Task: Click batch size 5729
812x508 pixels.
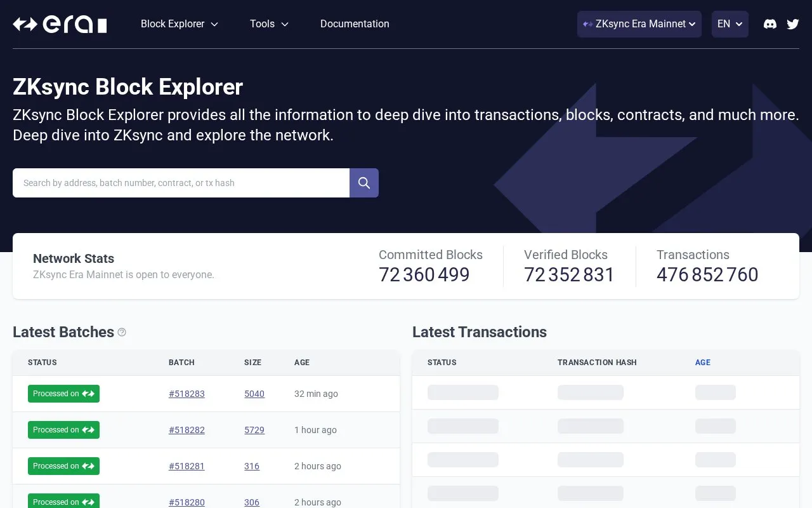Action: coord(254,430)
